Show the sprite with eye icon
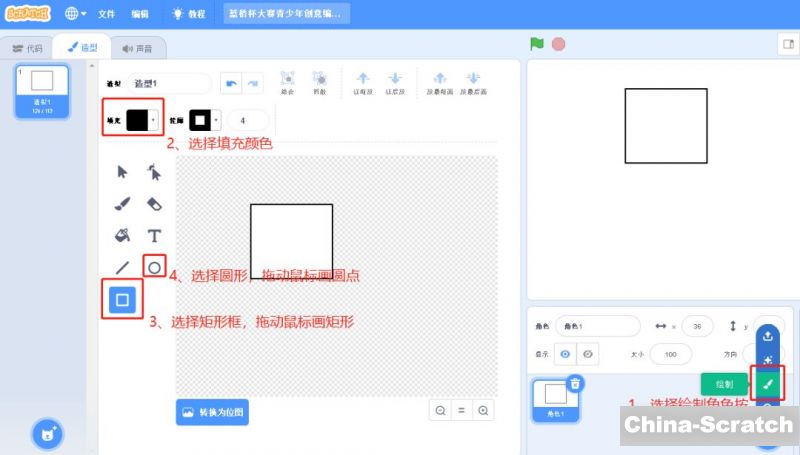This screenshot has width=800, height=455. (x=566, y=354)
